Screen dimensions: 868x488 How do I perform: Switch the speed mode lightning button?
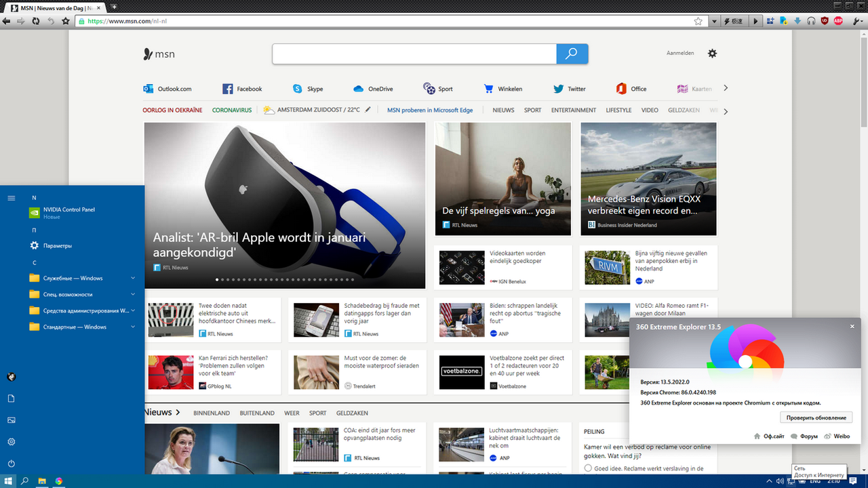point(734,21)
